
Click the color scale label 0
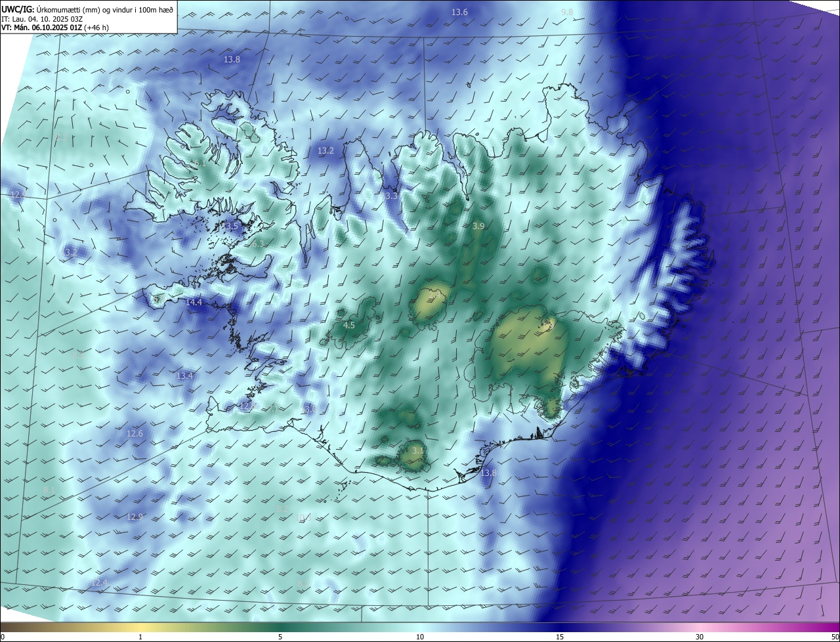click(x=3, y=637)
